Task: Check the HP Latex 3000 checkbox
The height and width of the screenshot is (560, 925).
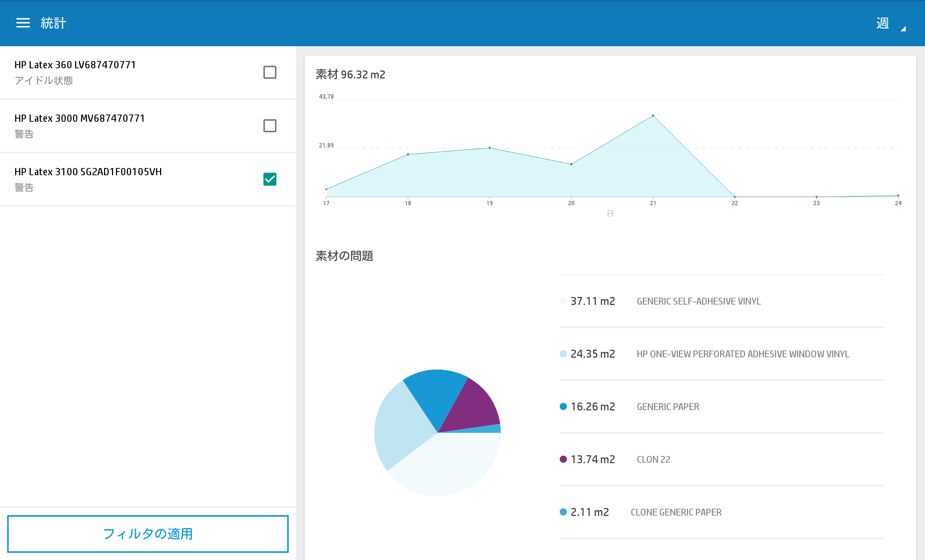Action: pyautogui.click(x=270, y=126)
